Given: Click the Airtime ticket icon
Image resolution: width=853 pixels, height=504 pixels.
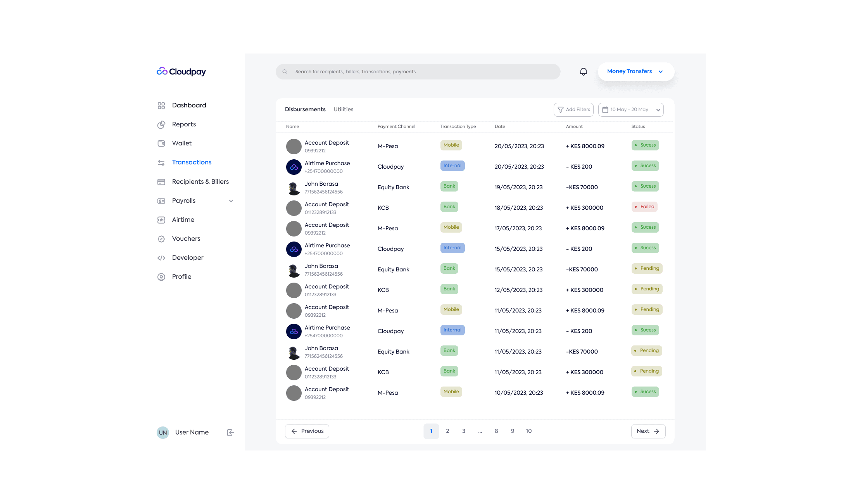Looking at the screenshot, I should click(161, 220).
